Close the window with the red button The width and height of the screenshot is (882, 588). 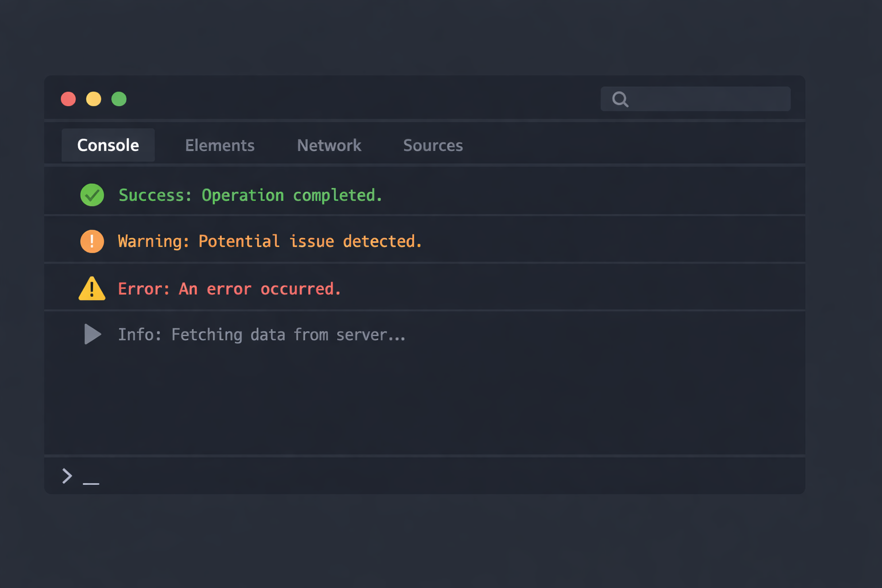pos(68,99)
